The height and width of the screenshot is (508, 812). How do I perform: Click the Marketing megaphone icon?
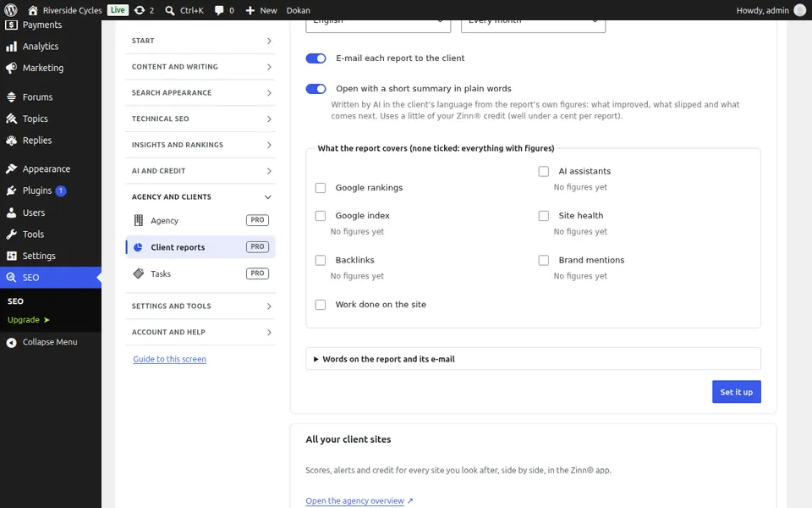tap(11, 68)
